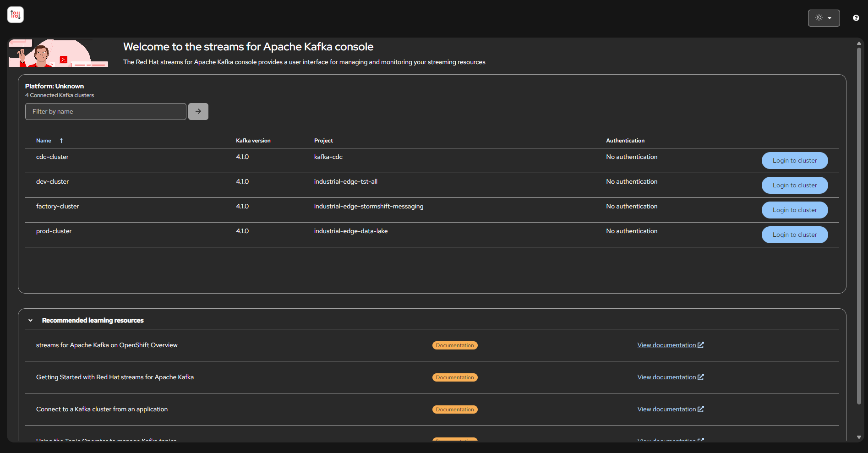This screenshot has height=453, width=868.
Task: Open View documentation for Connect to Kafka cluster
Action: pyautogui.click(x=671, y=409)
